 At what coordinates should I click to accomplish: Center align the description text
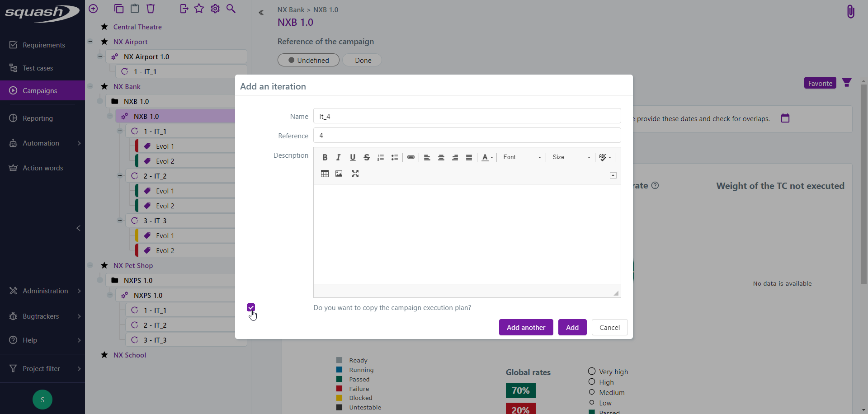[x=441, y=157]
